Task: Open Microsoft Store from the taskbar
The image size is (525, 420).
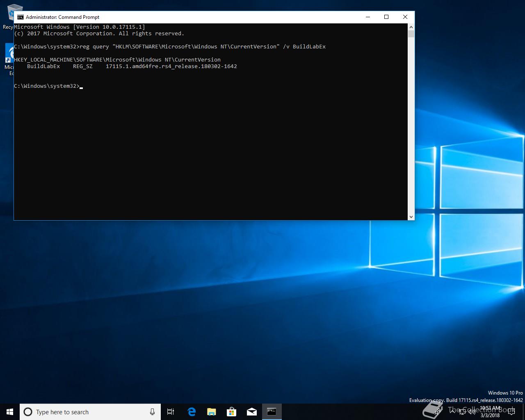Action: (231, 412)
